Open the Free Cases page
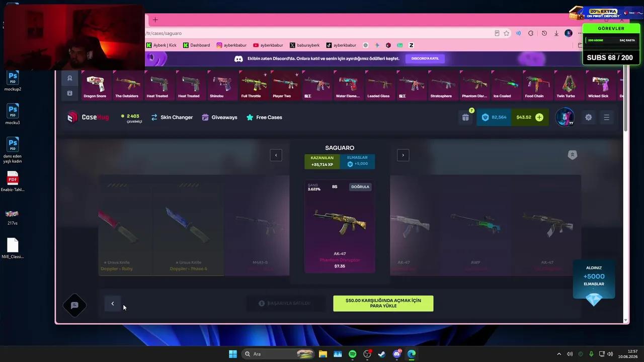Screen dimensions: 644x362 (x=264, y=117)
